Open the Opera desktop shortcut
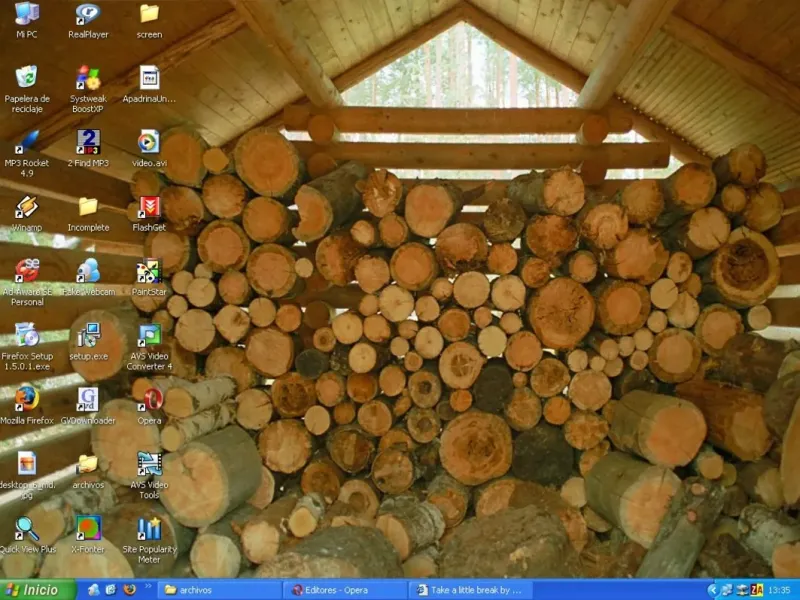The image size is (800, 600). [x=149, y=406]
